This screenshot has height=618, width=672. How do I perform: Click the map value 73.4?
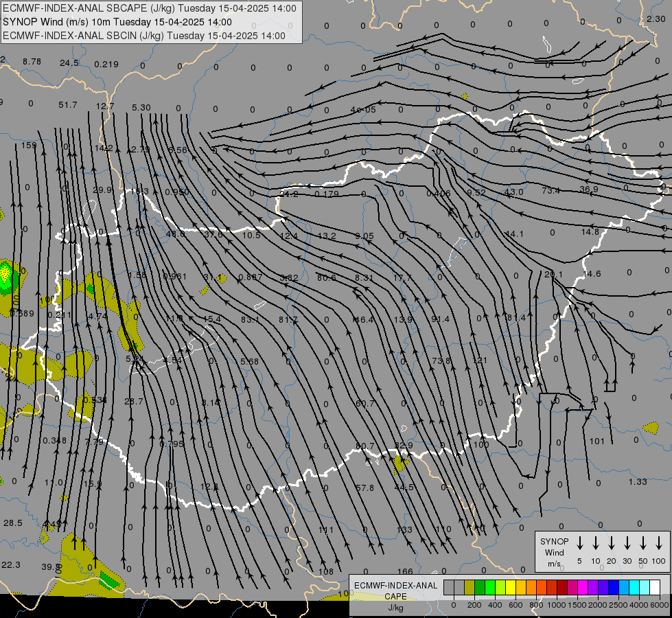(x=551, y=190)
